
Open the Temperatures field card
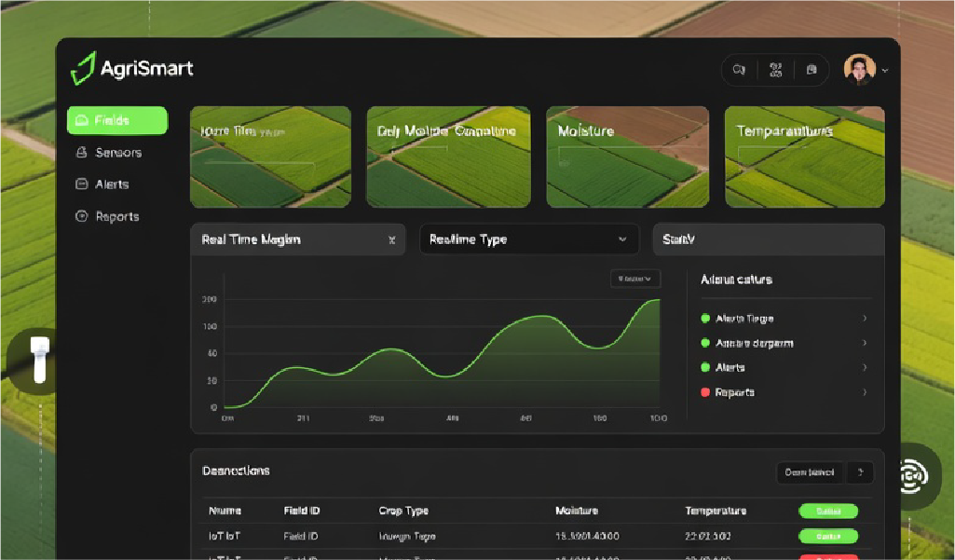pos(805,157)
